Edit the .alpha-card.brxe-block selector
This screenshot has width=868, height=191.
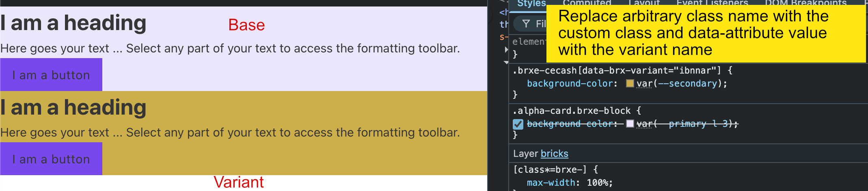click(x=572, y=111)
